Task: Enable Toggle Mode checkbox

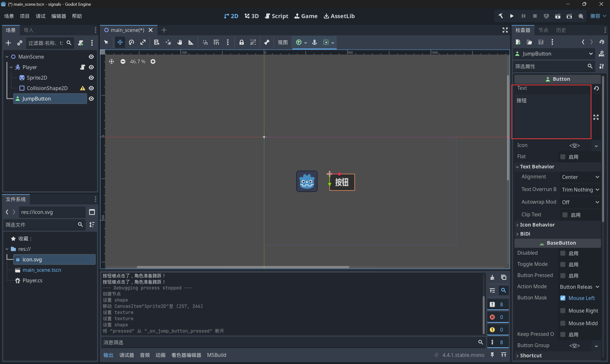Action: pos(563,264)
